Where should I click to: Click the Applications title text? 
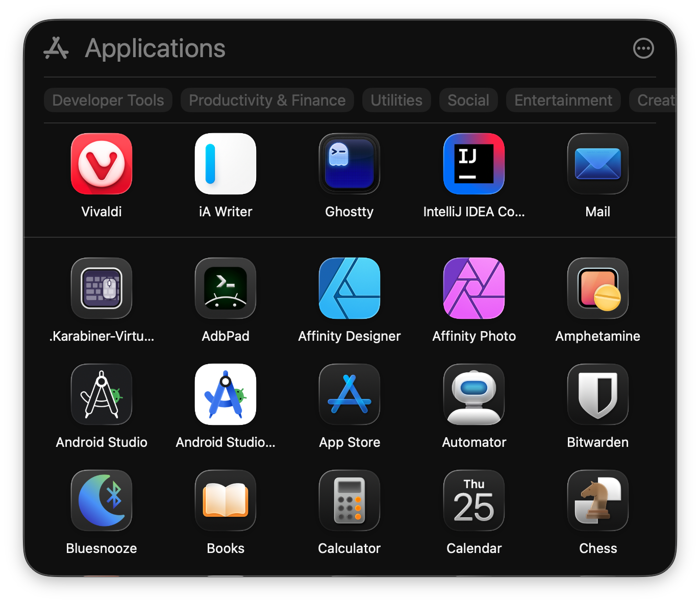coord(155,48)
